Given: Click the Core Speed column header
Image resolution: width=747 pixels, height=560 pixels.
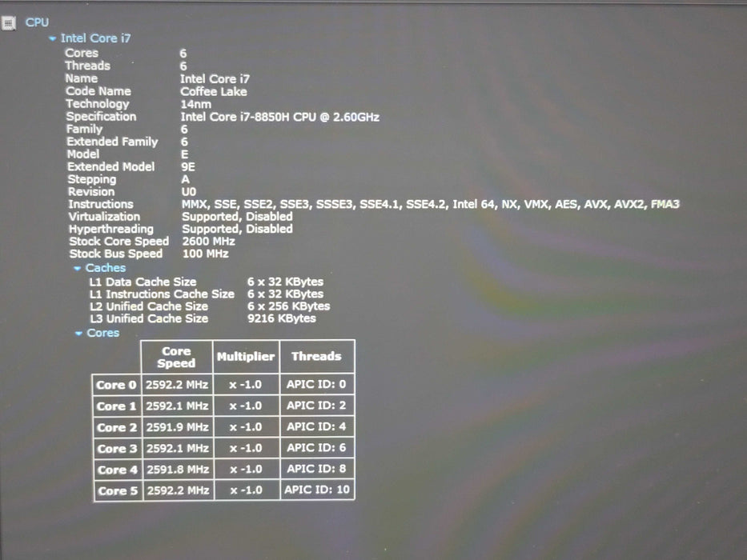Looking at the screenshot, I should (177, 357).
